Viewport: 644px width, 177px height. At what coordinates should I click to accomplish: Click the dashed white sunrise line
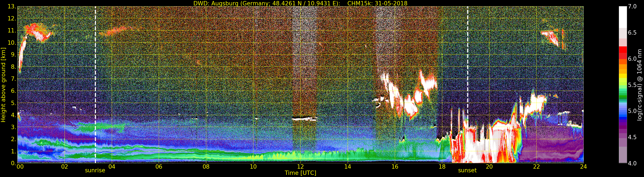tap(95, 85)
